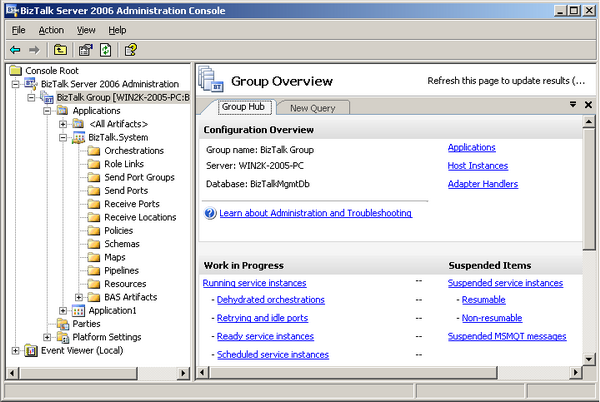Image resolution: width=600 pixels, height=402 pixels.
Task: Switch to the New Query tab
Action: click(313, 108)
